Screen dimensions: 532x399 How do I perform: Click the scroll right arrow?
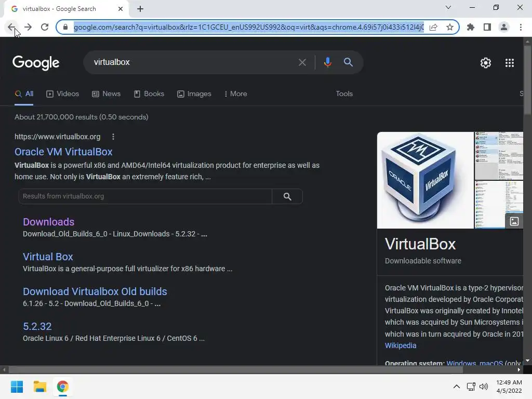coord(519,369)
